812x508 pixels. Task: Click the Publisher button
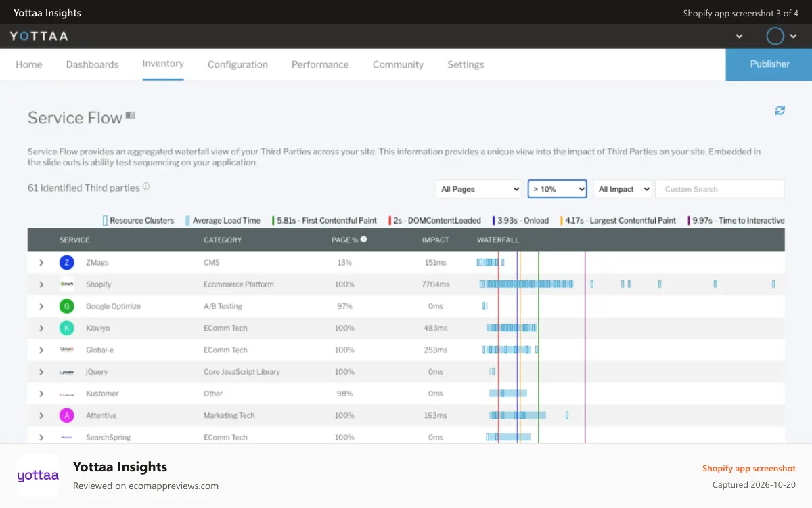(769, 64)
